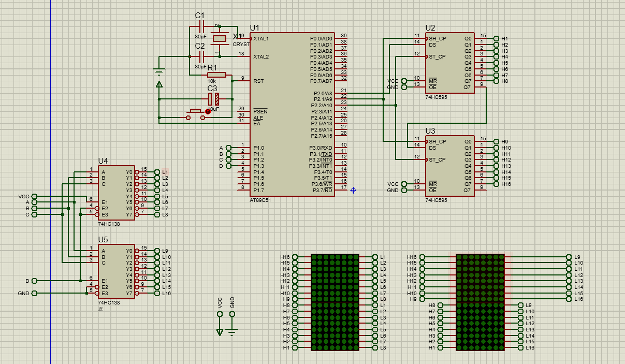Click the blue origin marker near P3.7
Screen dimensions: 625x364
click(x=353, y=190)
